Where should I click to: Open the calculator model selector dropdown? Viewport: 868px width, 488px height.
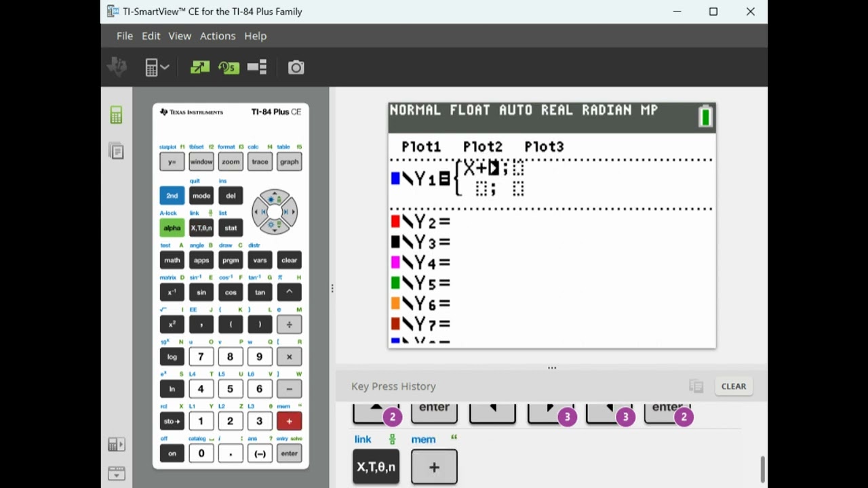[x=157, y=67]
